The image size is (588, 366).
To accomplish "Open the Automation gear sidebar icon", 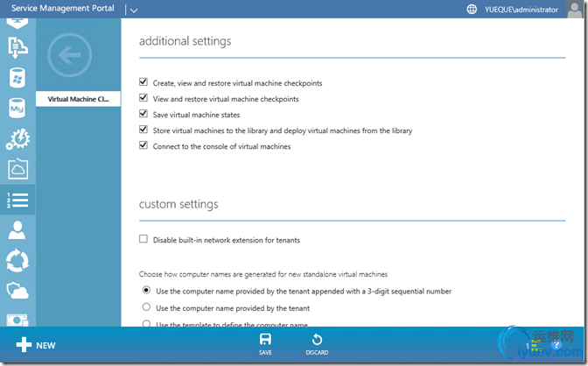I will (x=17, y=139).
